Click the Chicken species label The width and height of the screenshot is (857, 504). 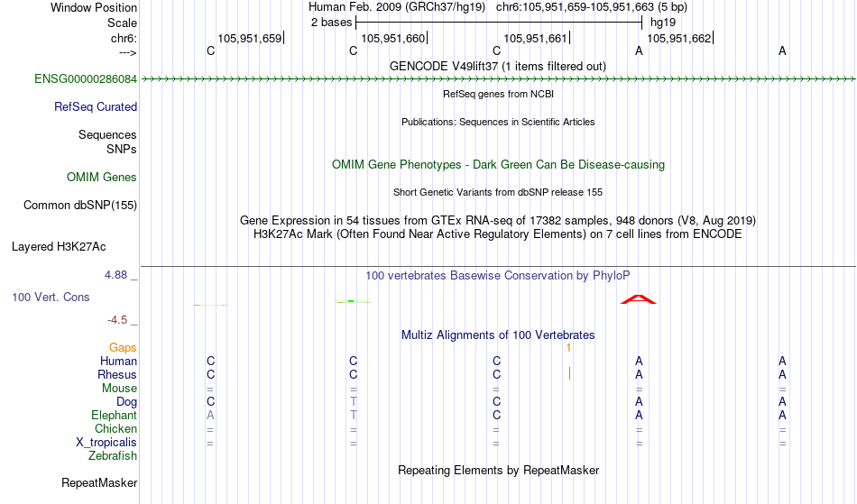tap(115, 428)
